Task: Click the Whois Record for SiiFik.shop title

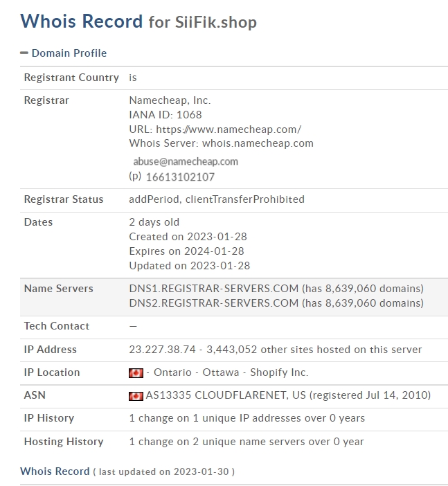Action: (x=138, y=21)
